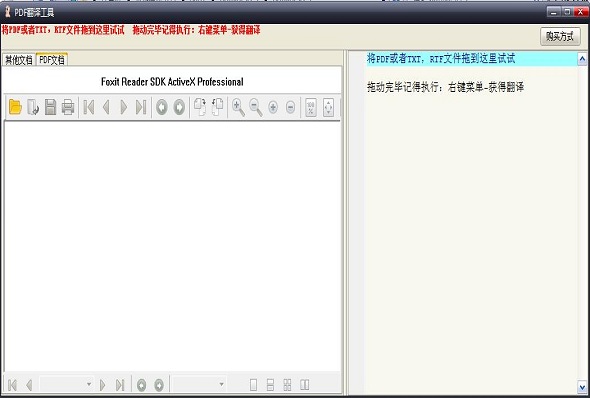This screenshot has height=398, width=590.
Task: Open a file with the yellow folder icon
Action: [15, 107]
